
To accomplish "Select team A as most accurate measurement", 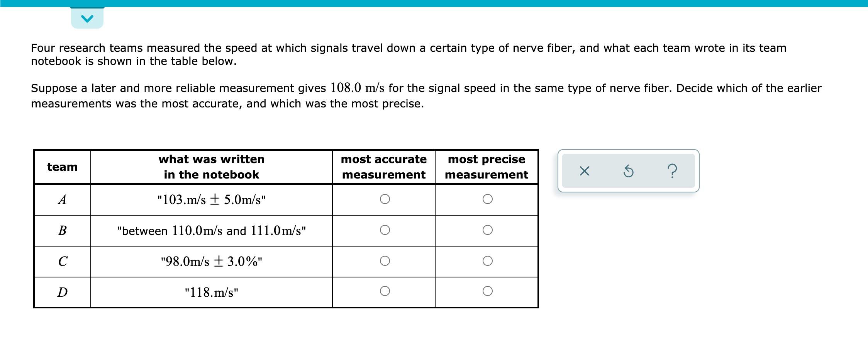I will (385, 199).
